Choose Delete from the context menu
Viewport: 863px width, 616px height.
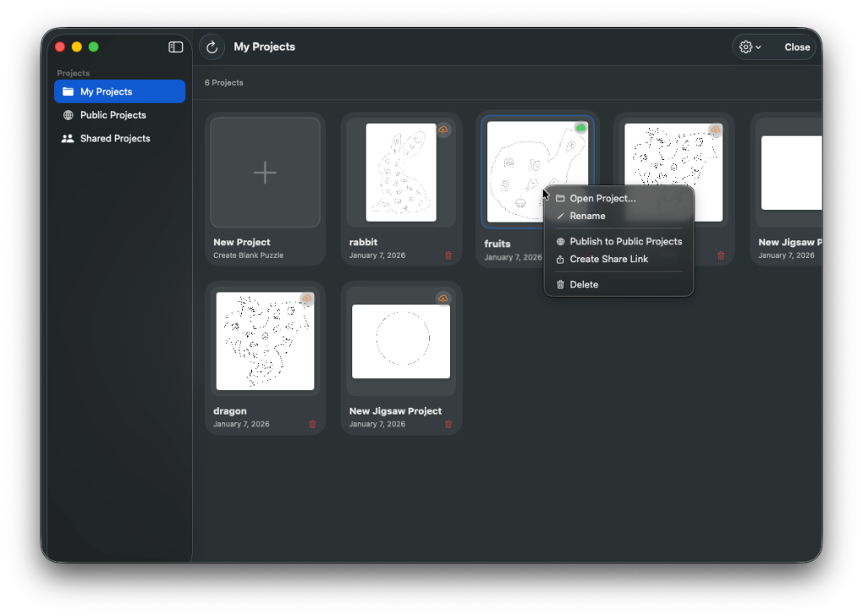(x=582, y=284)
